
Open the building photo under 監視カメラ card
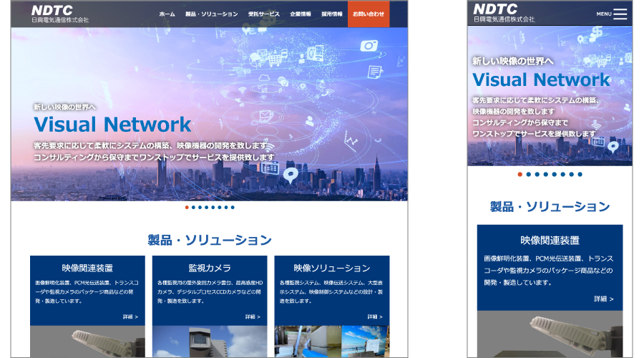(x=210, y=342)
